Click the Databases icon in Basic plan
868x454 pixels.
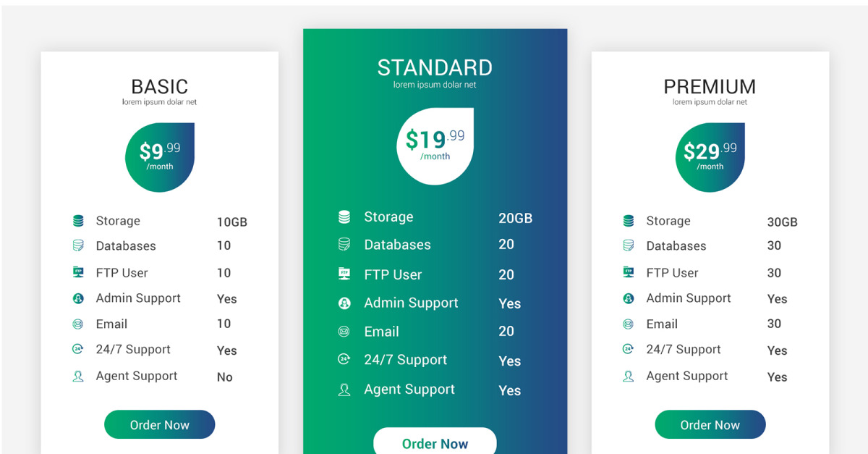click(78, 245)
